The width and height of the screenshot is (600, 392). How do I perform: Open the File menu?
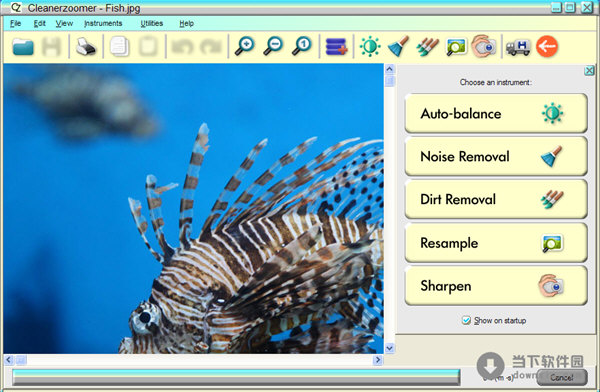pyautogui.click(x=15, y=23)
